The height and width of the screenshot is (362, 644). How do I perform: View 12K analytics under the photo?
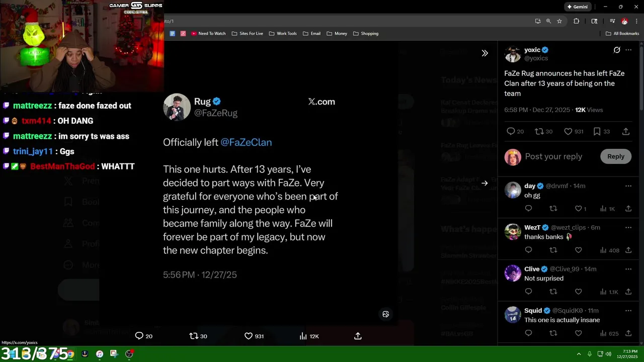coord(309,336)
